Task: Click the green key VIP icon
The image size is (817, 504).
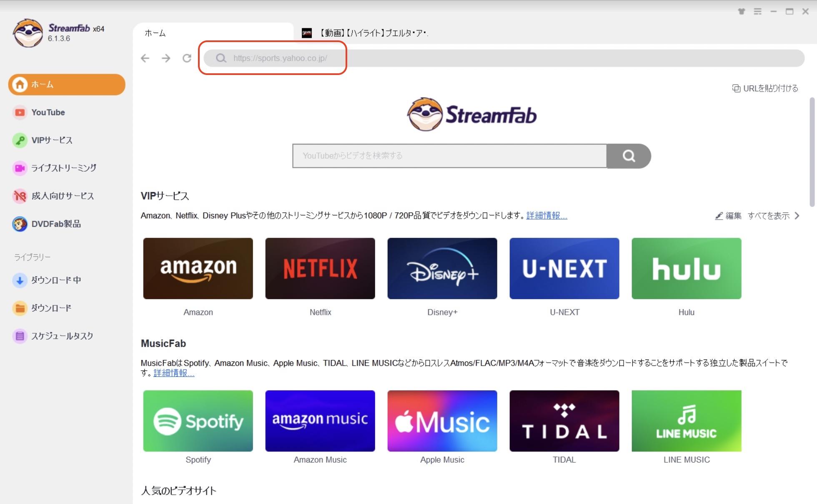Action: (20, 140)
